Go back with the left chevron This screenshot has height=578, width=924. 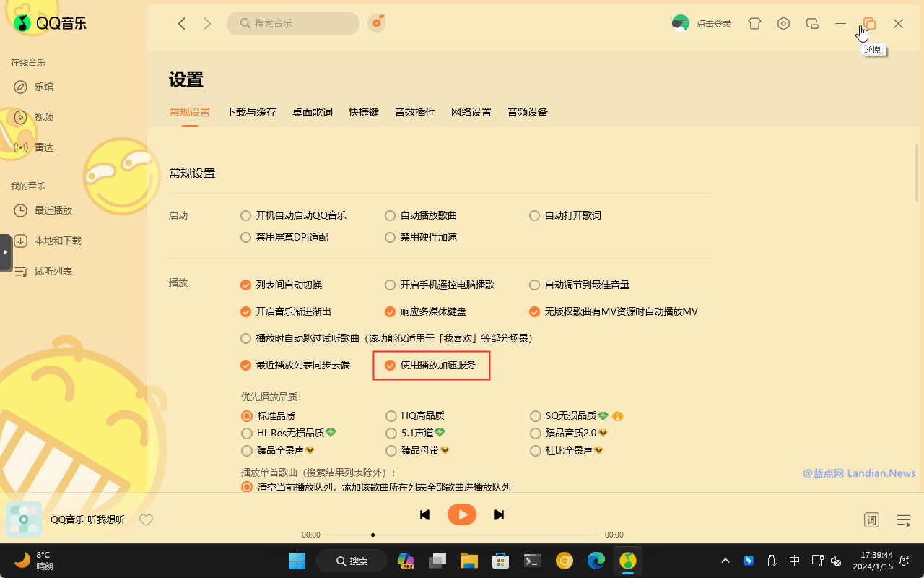[x=182, y=24]
